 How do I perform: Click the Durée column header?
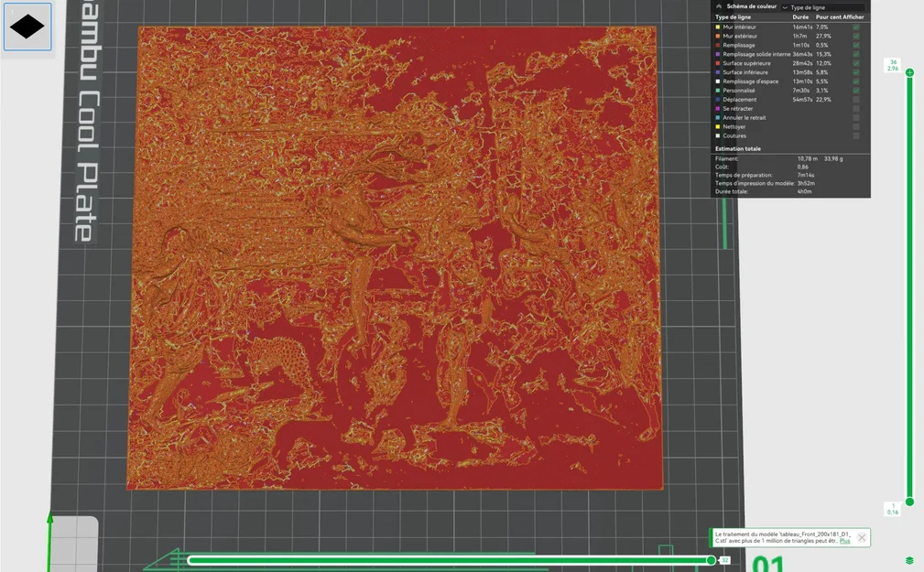(800, 17)
